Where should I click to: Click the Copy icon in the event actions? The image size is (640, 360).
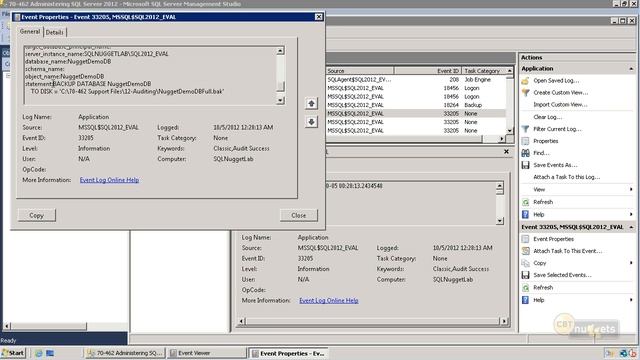(525, 263)
